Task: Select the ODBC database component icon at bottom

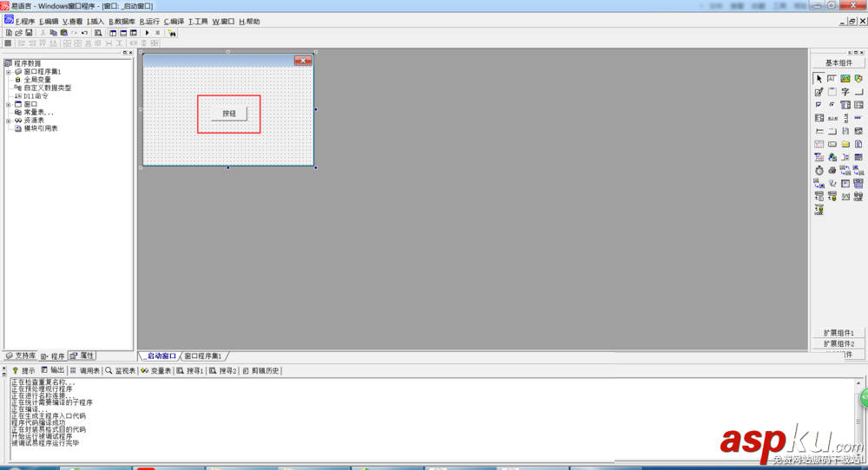Action: [819, 210]
